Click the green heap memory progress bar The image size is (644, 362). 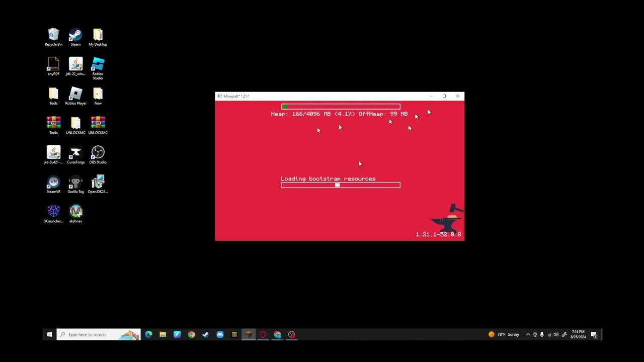(341, 107)
